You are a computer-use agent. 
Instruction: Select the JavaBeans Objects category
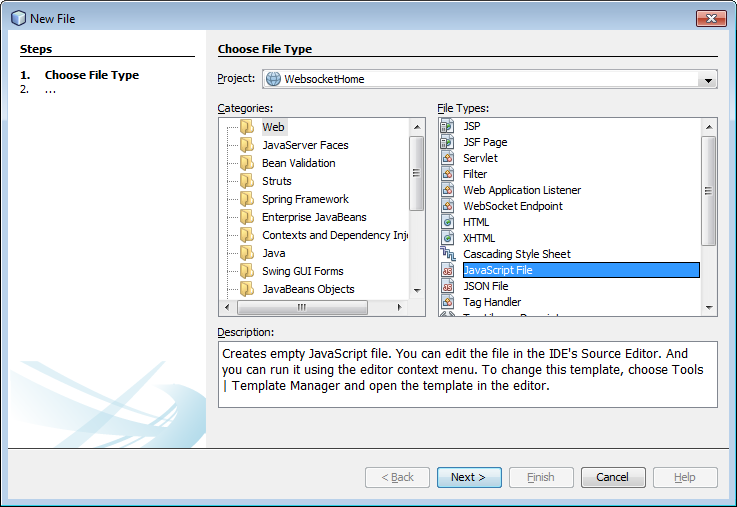click(x=308, y=289)
